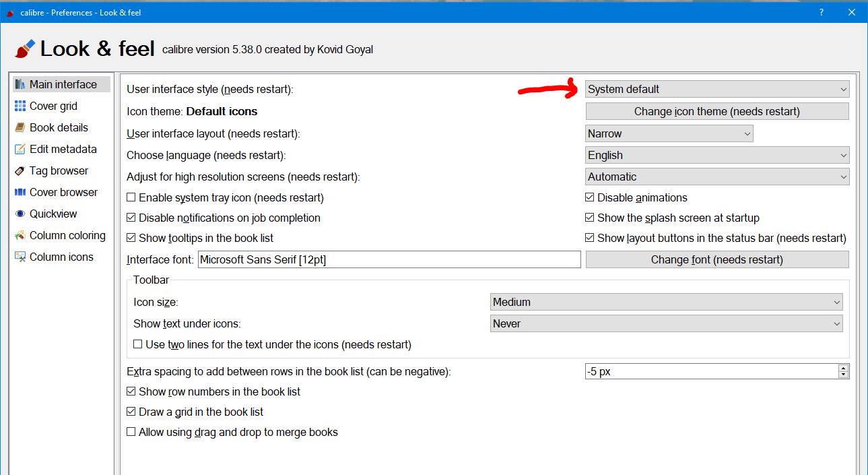Open Quickview section
Image resolution: width=868 pixels, height=475 pixels.
(61, 214)
